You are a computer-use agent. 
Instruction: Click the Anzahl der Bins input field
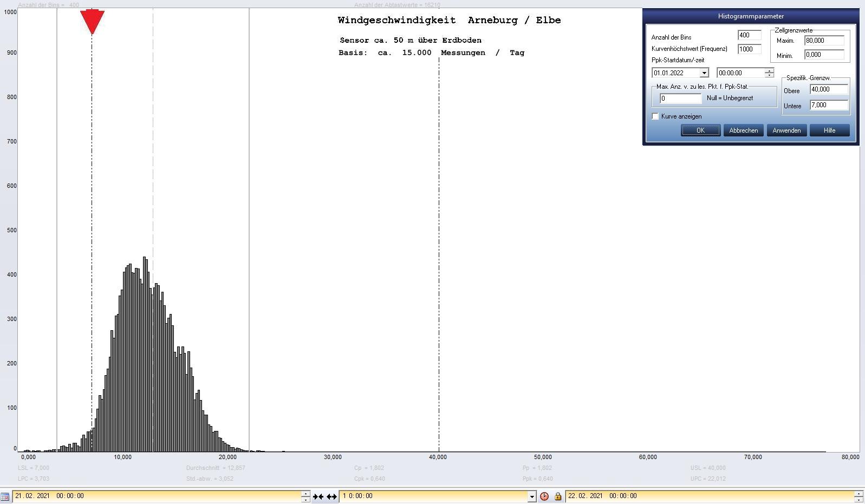click(x=749, y=35)
